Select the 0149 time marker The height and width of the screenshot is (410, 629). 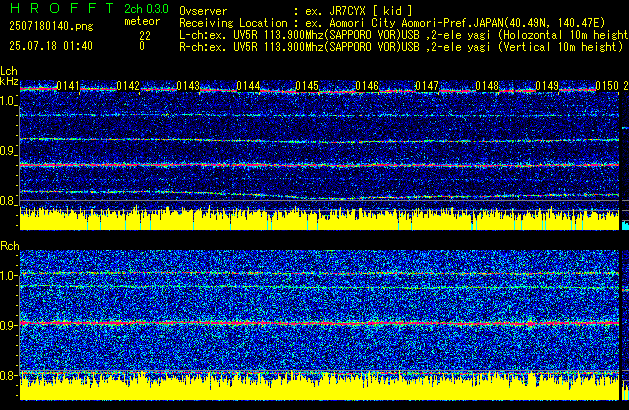(547, 86)
